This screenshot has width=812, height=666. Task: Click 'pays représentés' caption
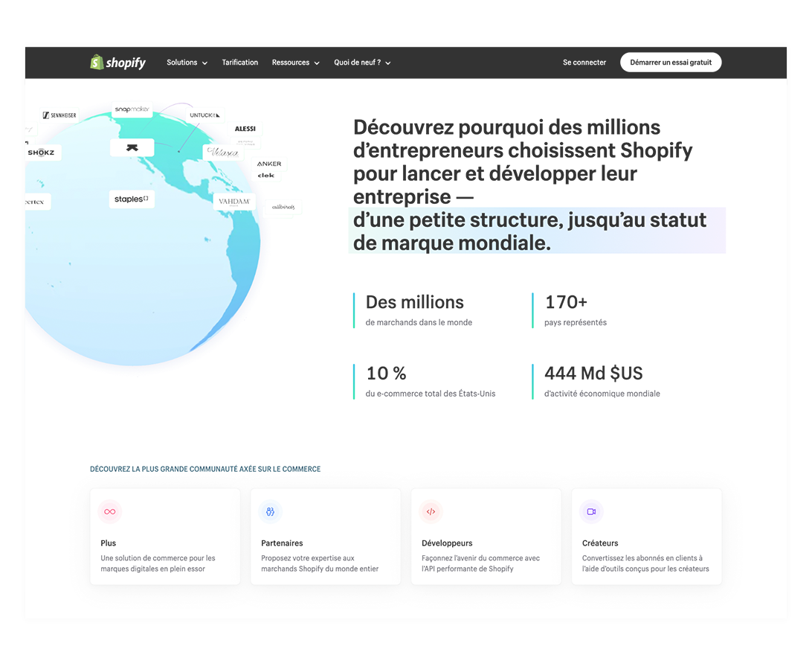[576, 322]
